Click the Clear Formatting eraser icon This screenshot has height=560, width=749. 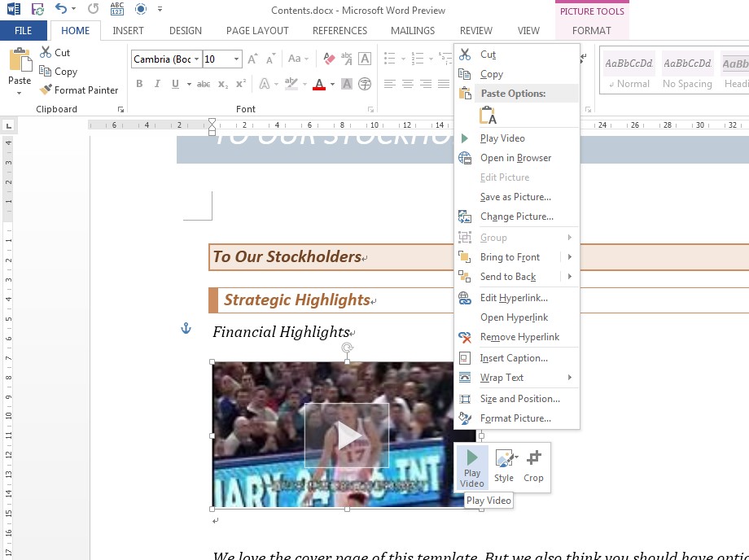point(329,59)
